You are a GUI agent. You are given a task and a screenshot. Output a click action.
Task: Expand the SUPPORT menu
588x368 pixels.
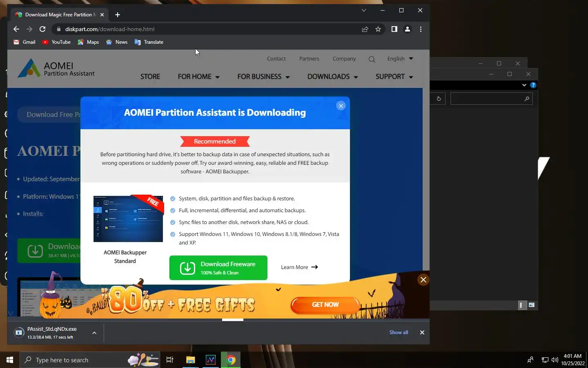pyautogui.click(x=394, y=77)
